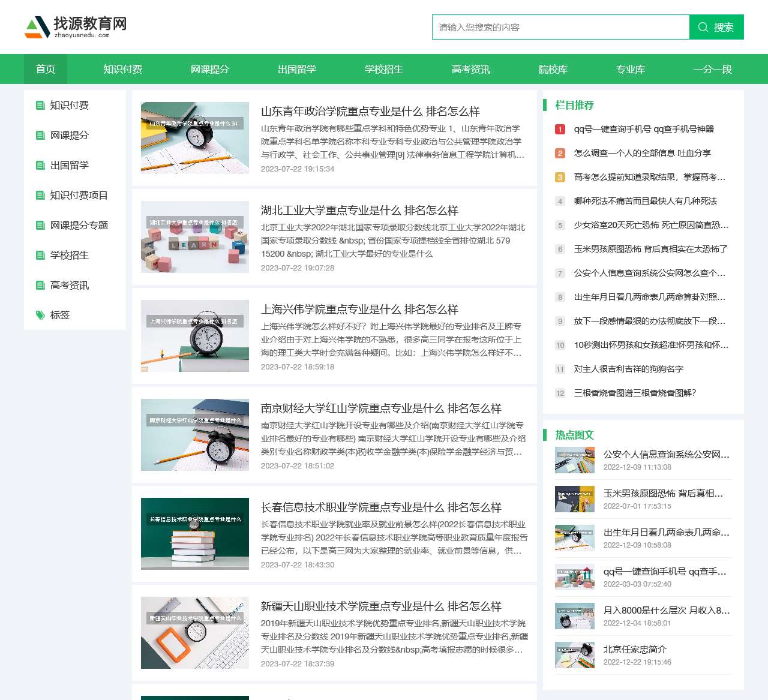Screen dimensions: 768x700
Task: Click the document icon beside 知识付费 sidebar item
Action: coord(40,105)
